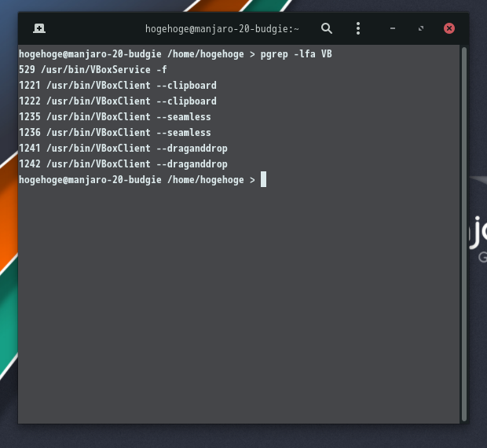Click the line with PID 1235 seamless

pyautogui.click(x=115, y=117)
